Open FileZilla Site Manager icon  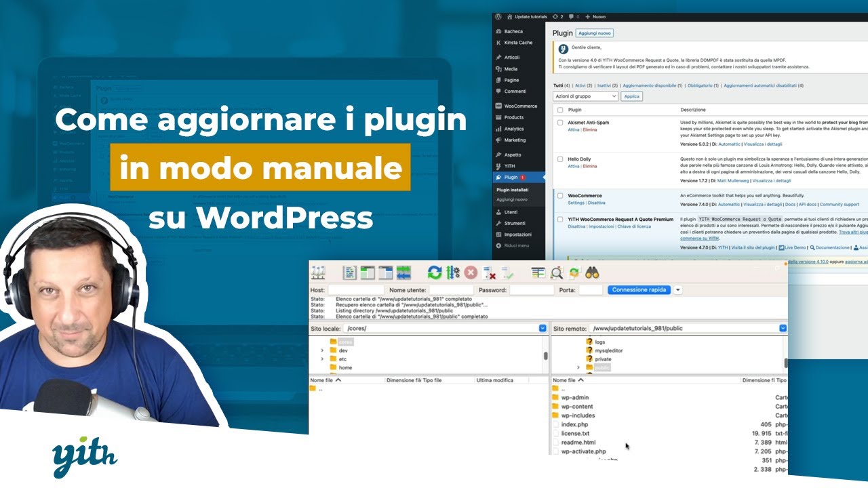click(x=317, y=272)
